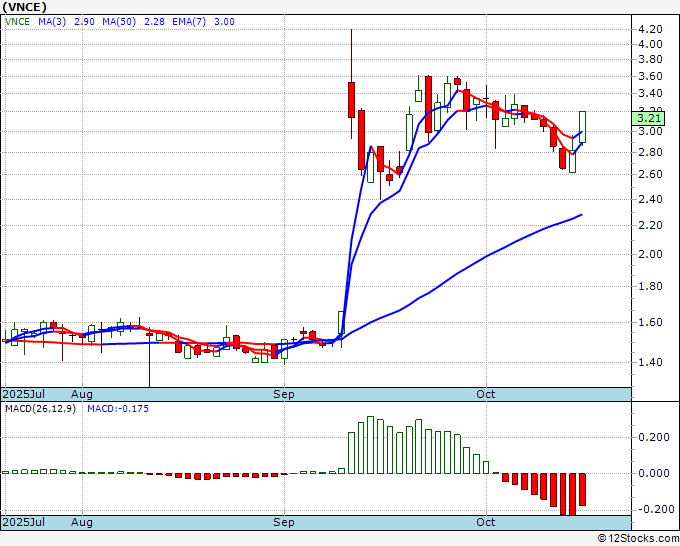Click Oct on price chart date axis

(485, 394)
